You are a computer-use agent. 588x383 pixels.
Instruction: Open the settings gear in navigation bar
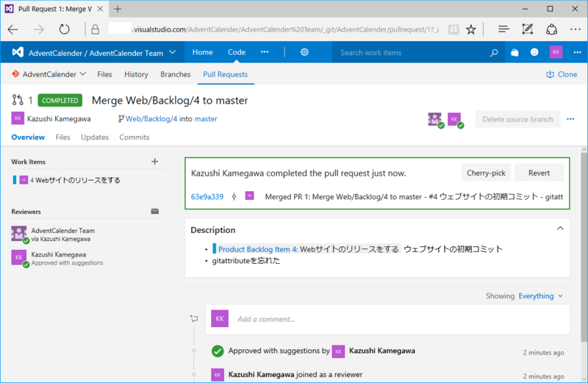point(304,52)
